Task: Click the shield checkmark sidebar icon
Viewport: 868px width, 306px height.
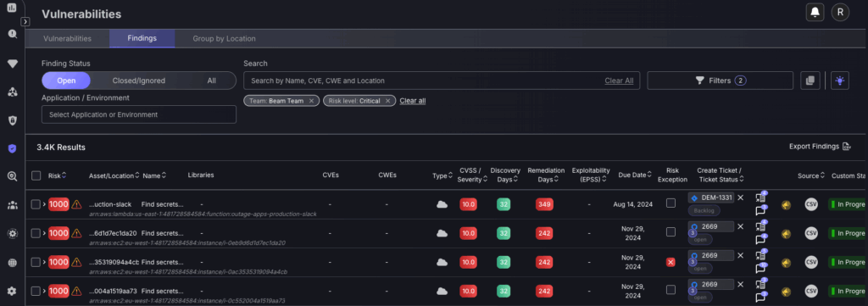Action: click(12, 148)
